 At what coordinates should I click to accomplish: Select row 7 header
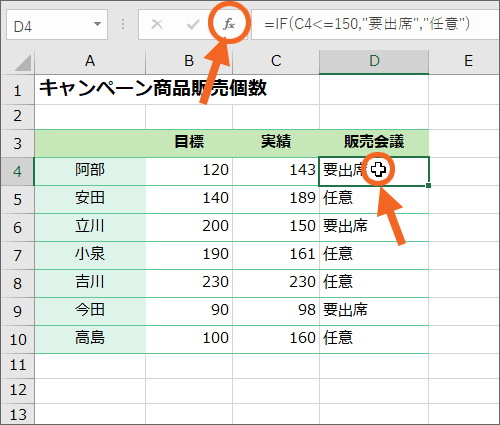pyautogui.click(x=17, y=255)
